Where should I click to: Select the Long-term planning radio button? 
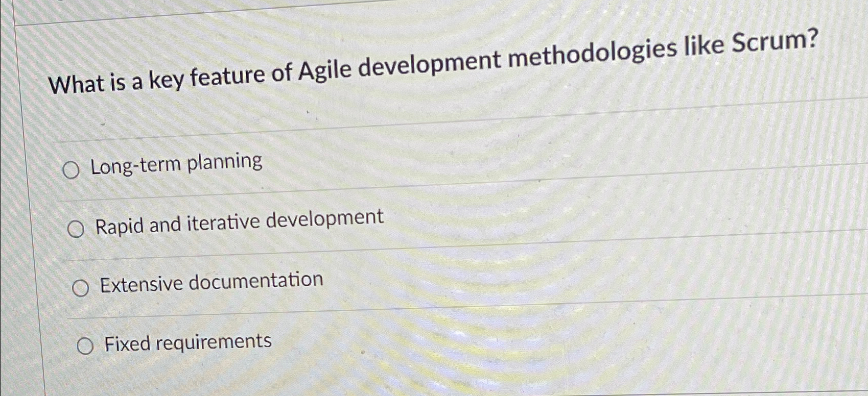72,168
